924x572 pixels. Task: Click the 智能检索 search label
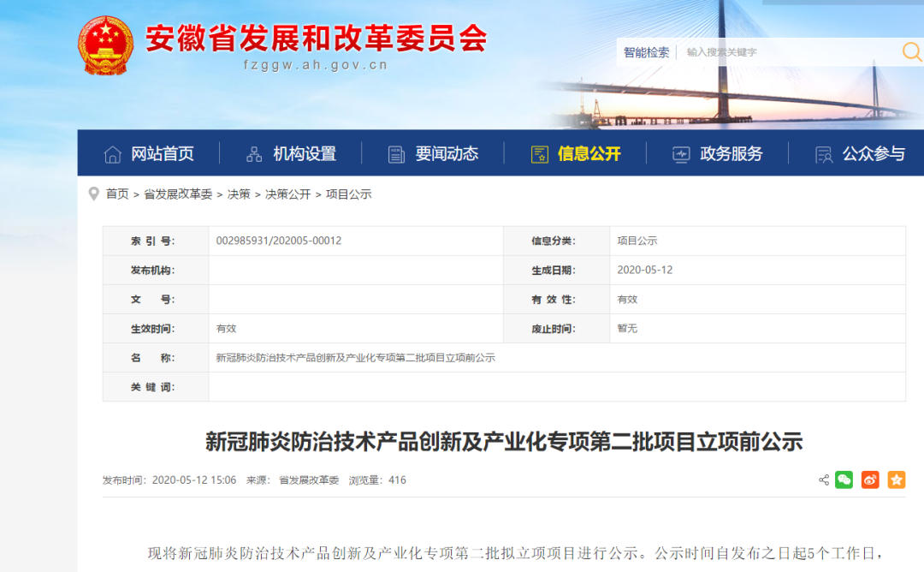pos(646,52)
